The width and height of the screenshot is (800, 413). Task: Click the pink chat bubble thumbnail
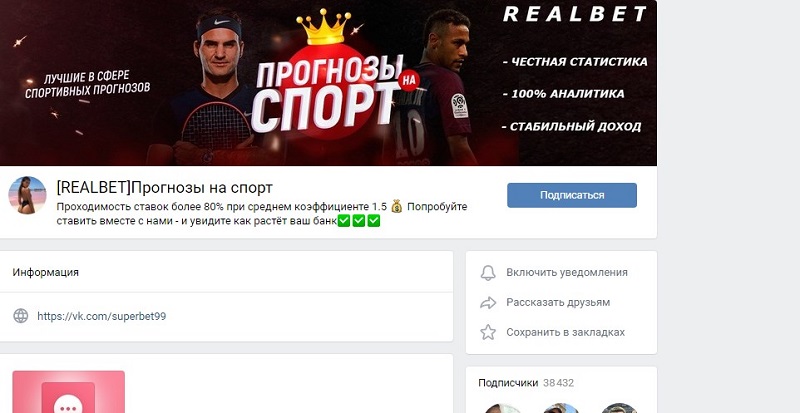68,392
